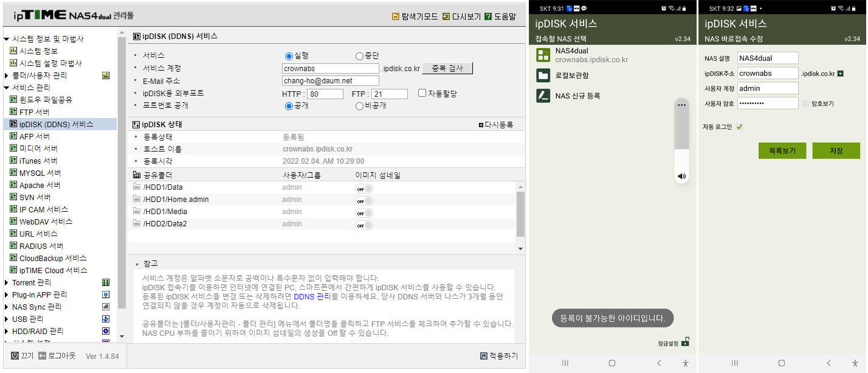
Task: Open the 도움말 help icon
Action: tap(488, 16)
